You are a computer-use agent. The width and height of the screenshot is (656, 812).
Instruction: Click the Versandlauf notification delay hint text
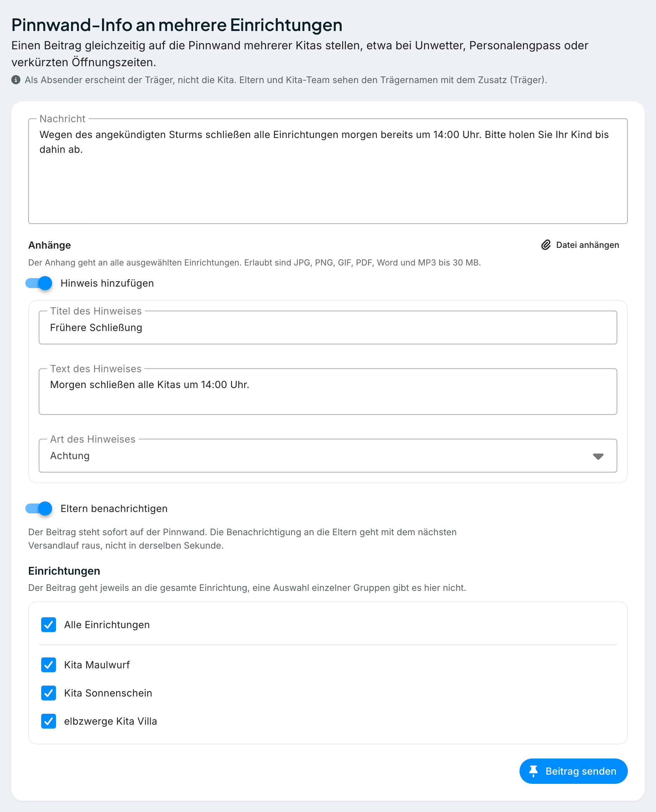click(242, 539)
